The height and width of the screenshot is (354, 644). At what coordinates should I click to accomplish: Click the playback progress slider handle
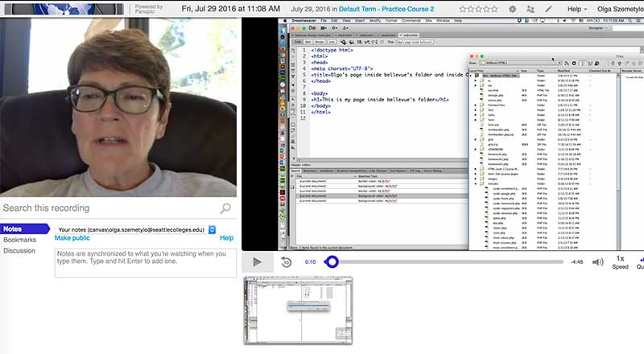click(x=331, y=261)
